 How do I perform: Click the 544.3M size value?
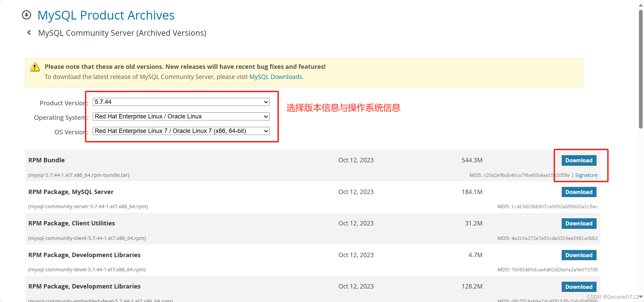472,160
